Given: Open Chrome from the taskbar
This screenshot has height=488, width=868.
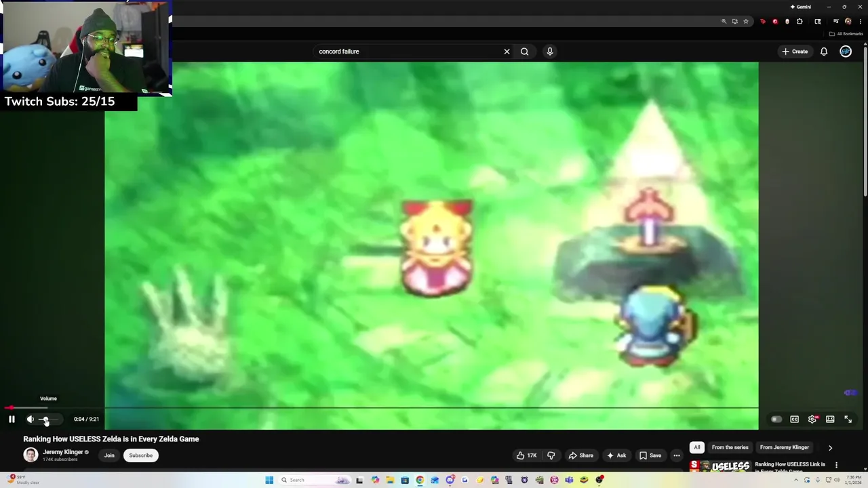Looking at the screenshot, I should click(x=420, y=480).
